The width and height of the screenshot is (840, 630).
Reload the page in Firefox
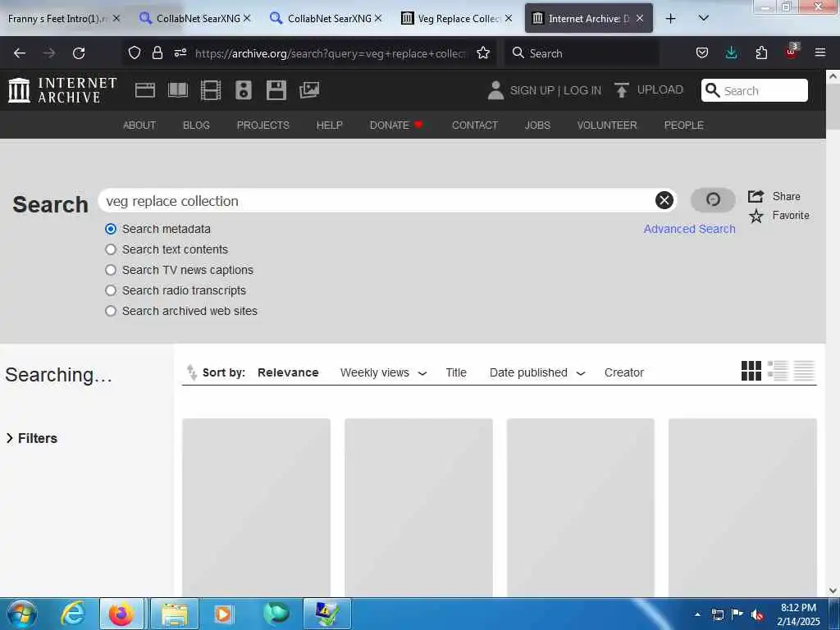[79, 53]
